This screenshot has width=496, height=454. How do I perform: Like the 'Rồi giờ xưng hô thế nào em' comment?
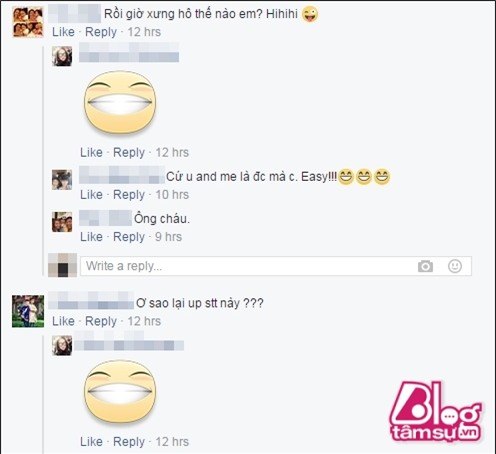[63, 32]
